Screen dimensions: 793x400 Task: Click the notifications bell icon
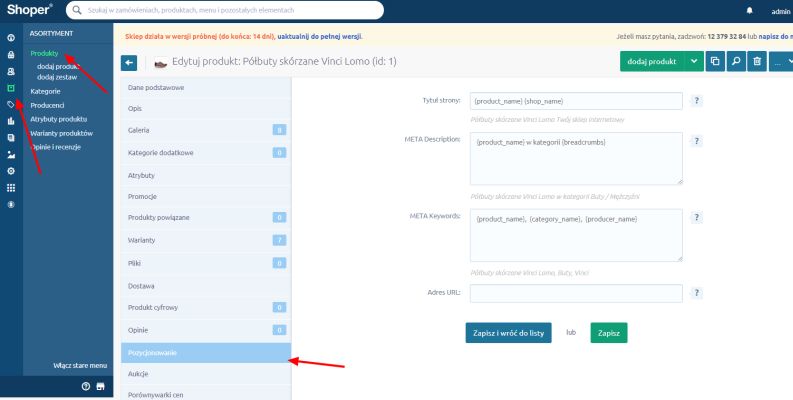(x=750, y=11)
